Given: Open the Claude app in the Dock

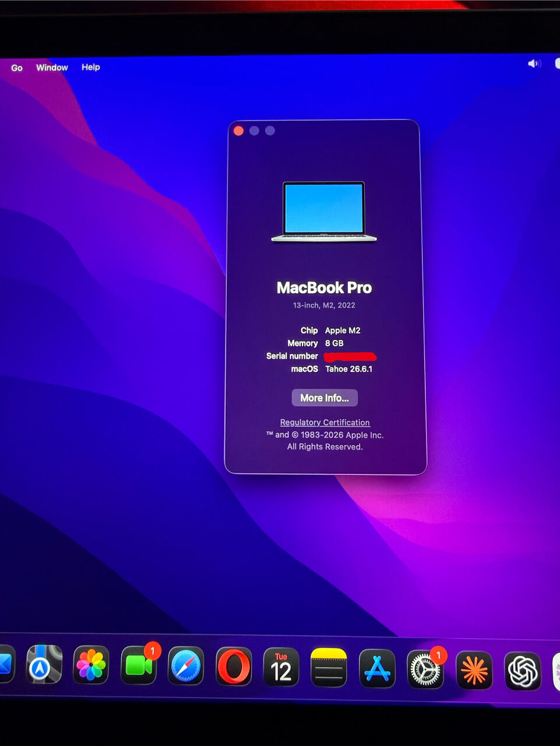Looking at the screenshot, I should 474,670.
